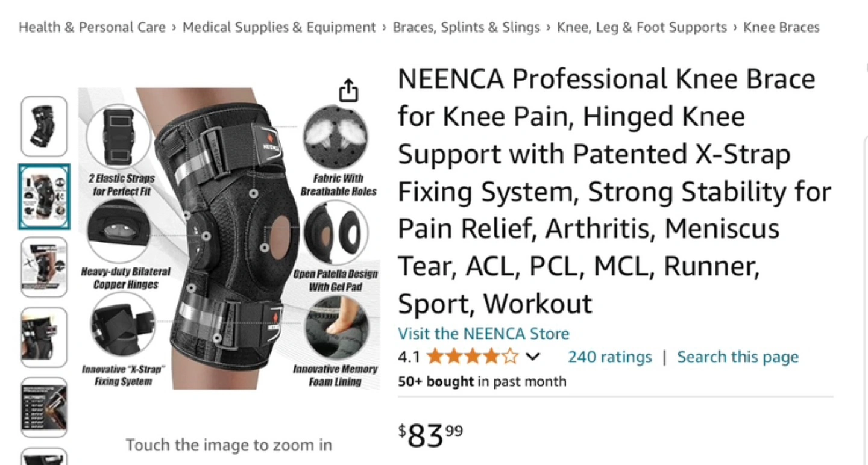Select the first knee brace thumbnail
Viewport: 868px width, 465px height.
44,126
